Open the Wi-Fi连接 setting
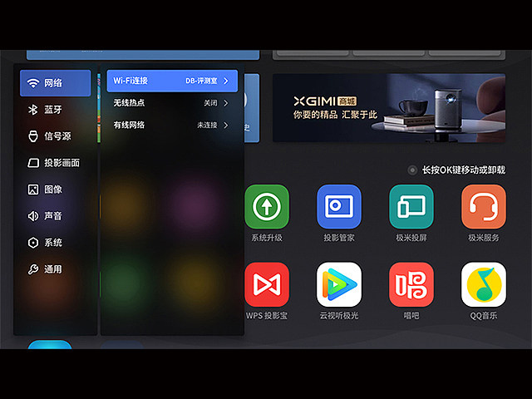Image resolution: width=532 pixels, height=399 pixels. pyautogui.click(x=172, y=81)
